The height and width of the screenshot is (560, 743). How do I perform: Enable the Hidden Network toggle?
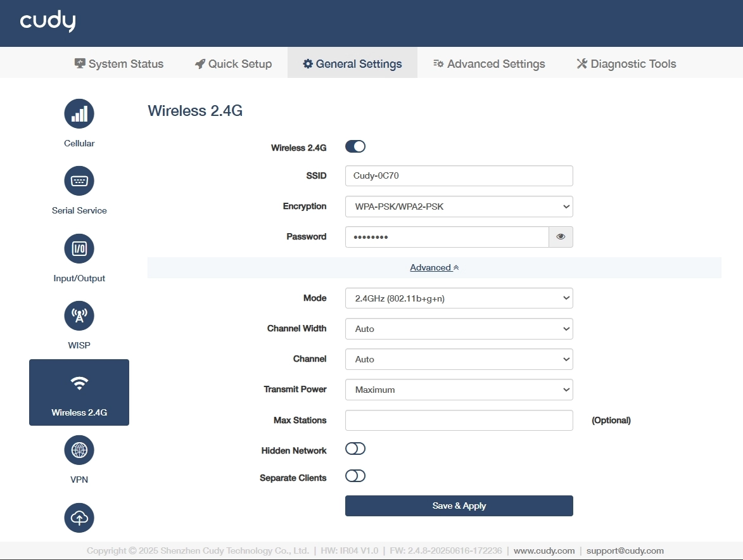pos(355,449)
